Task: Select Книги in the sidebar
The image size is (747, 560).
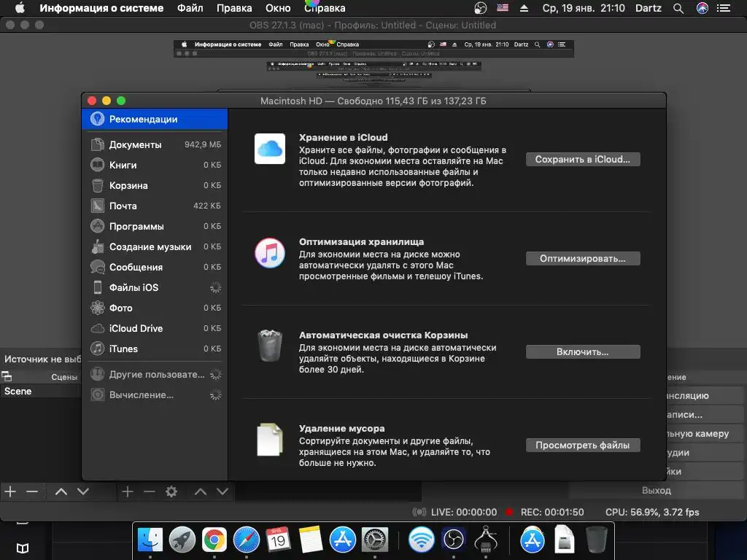Action: coord(155,165)
